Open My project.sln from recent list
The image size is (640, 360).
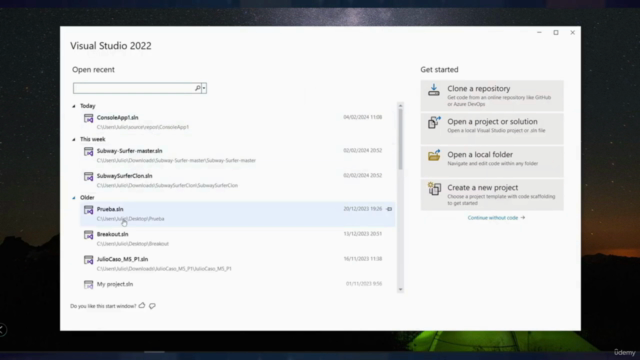point(238,284)
